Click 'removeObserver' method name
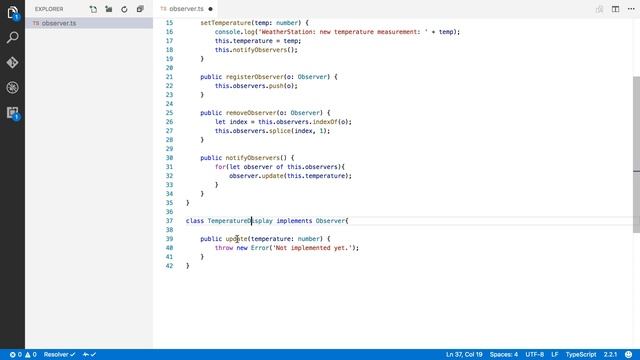Viewport: 640px width, 360px height. [251, 113]
